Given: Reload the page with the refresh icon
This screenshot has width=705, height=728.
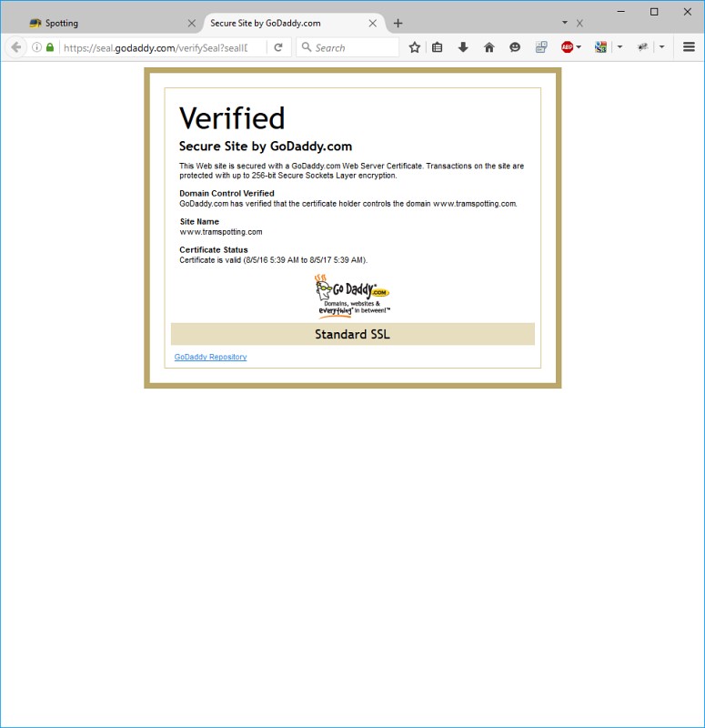Looking at the screenshot, I should tap(278, 47).
